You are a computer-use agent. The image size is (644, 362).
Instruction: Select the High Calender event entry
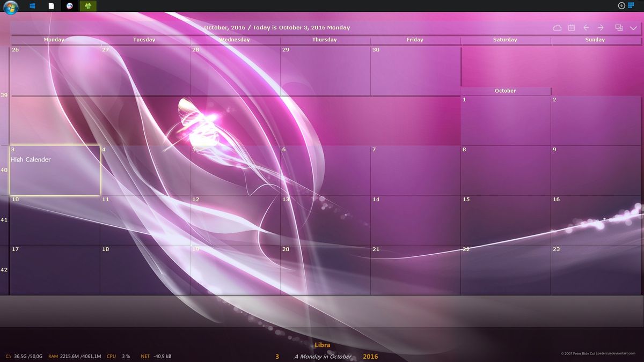[x=31, y=159]
